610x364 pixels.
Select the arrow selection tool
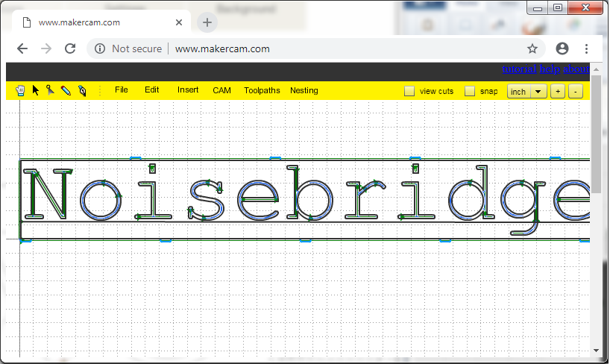click(36, 91)
